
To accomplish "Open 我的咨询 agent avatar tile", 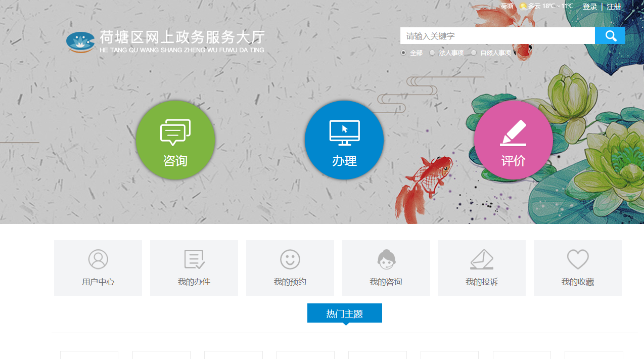I will [386, 268].
